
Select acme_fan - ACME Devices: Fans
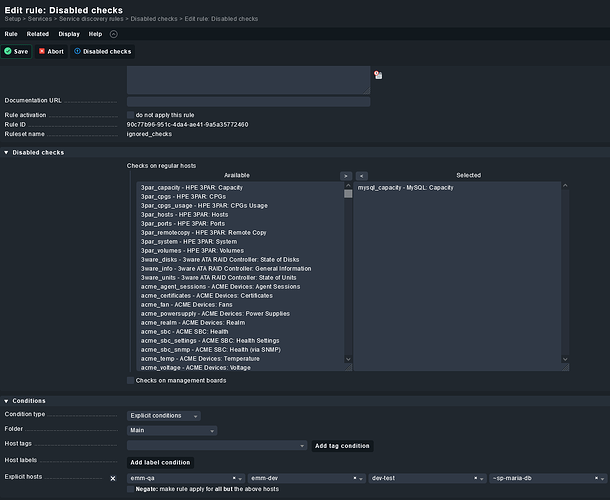(186, 304)
